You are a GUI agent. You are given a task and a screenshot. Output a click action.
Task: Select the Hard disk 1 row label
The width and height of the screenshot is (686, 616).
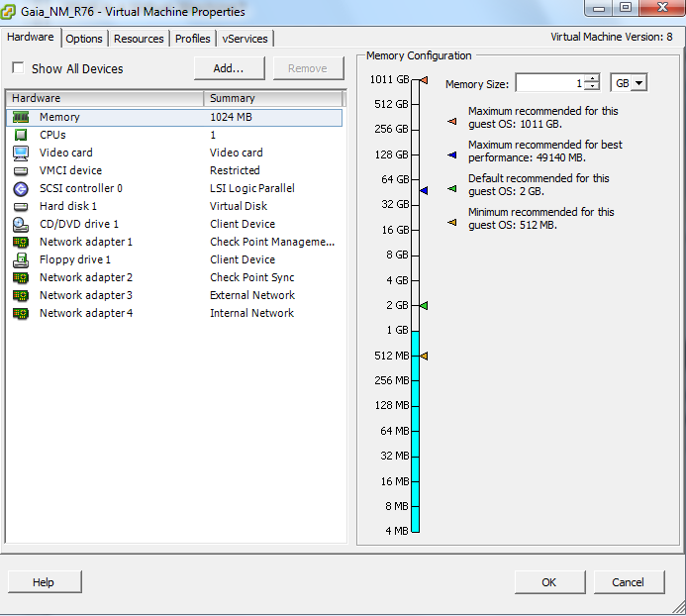(x=68, y=206)
